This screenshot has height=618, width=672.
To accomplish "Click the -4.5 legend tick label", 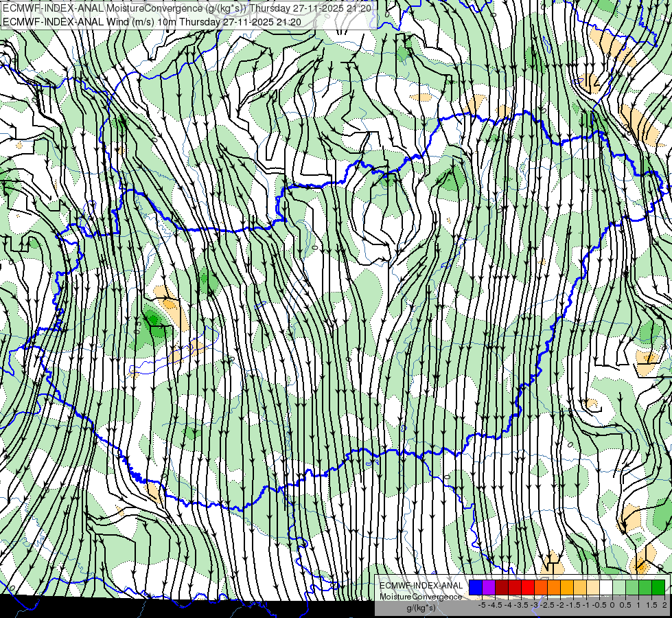I will [x=495, y=605].
